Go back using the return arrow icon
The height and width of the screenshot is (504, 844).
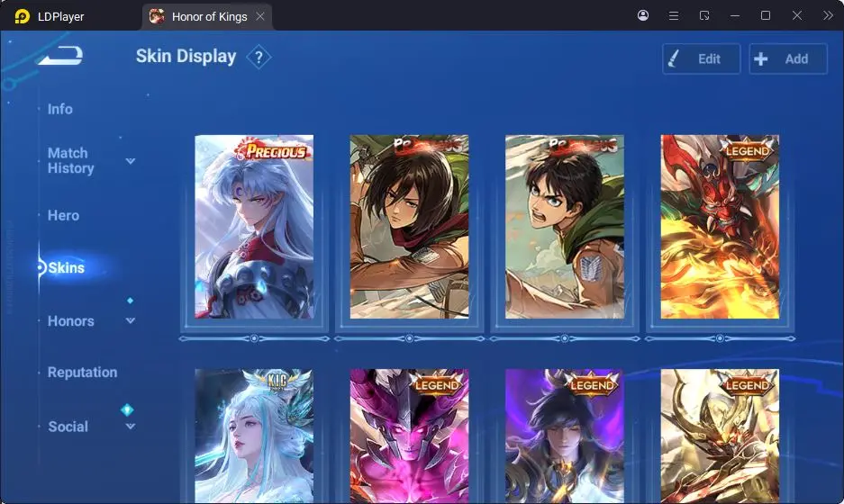tap(61, 56)
